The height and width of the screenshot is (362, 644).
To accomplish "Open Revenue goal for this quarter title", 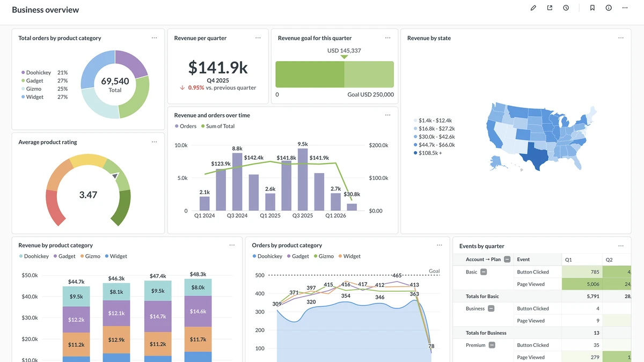I will (315, 38).
